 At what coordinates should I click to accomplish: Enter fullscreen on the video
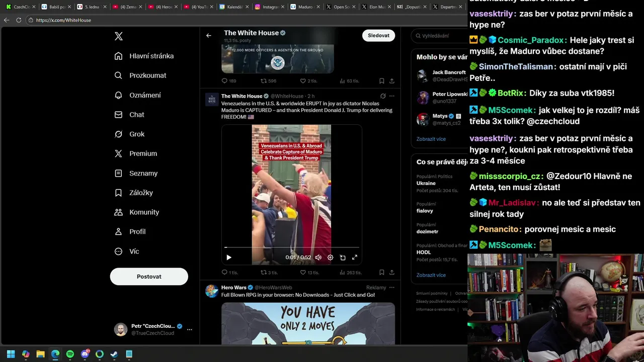[x=355, y=257]
